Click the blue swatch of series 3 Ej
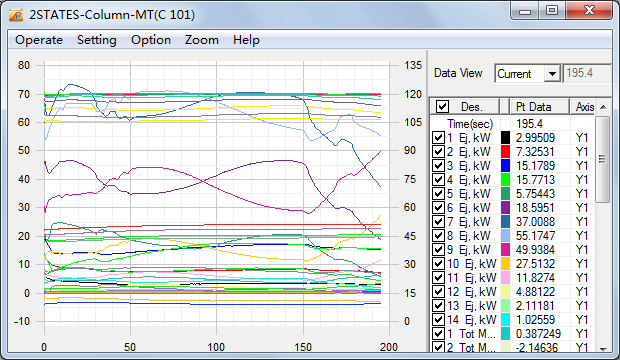The image size is (620, 360). [x=505, y=166]
